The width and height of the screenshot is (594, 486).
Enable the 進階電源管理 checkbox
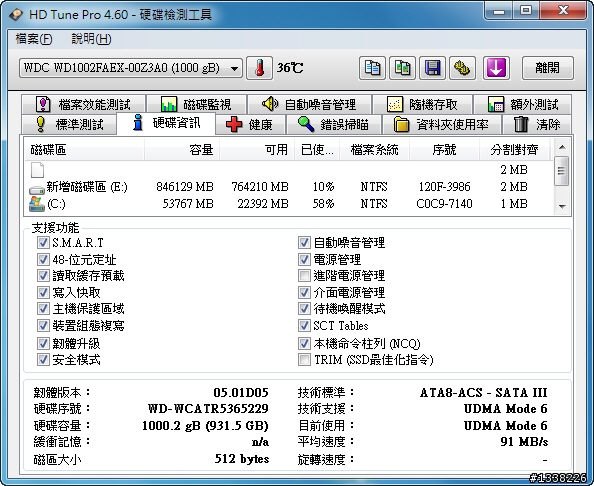click(x=304, y=276)
